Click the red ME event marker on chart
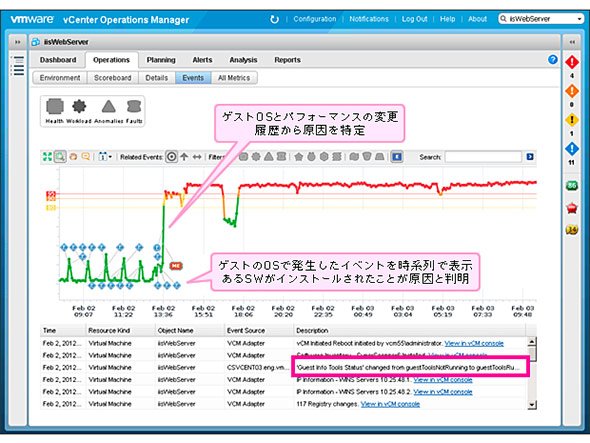590x443 pixels. tap(176, 266)
